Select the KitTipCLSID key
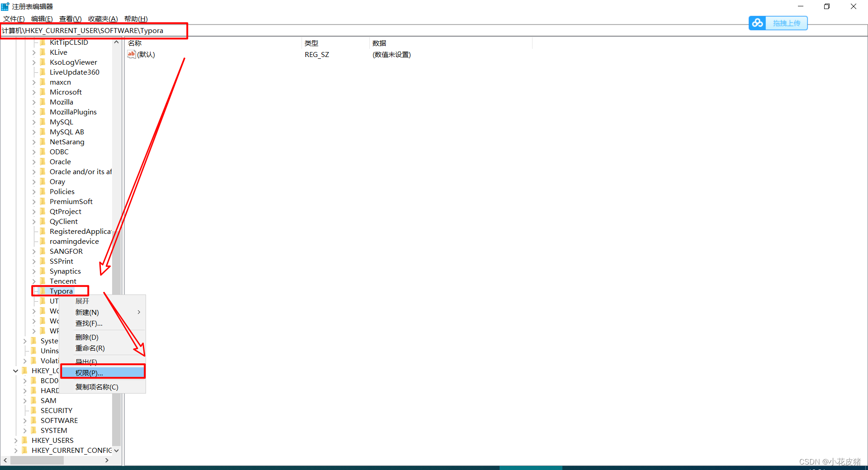Viewport: 868px width, 470px height. pyautogui.click(x=69, y=42)
